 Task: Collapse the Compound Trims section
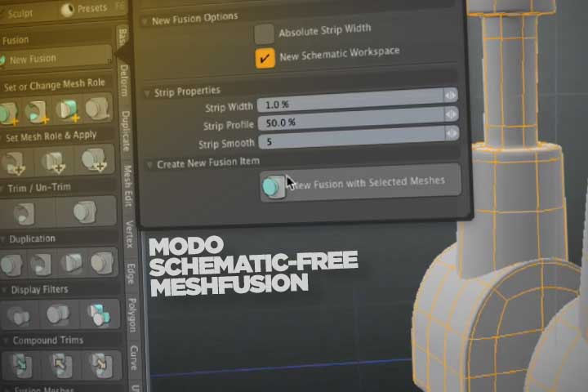6,341
